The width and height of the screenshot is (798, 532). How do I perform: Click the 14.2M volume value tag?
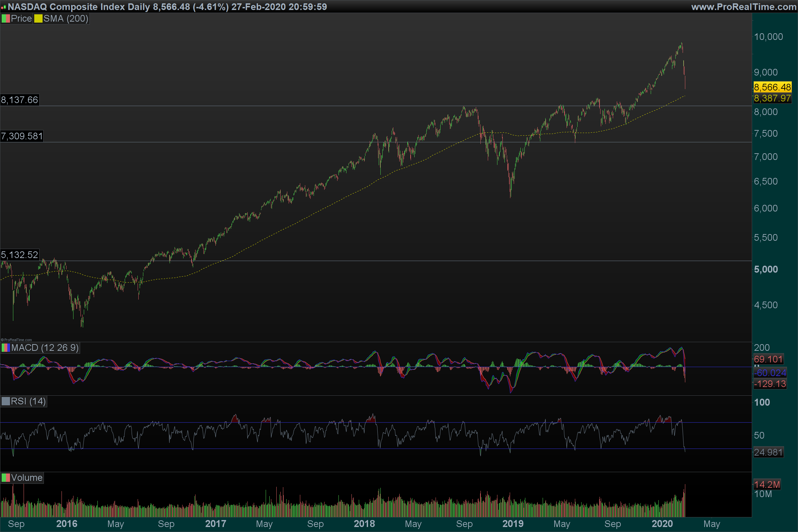coord(767,484)
